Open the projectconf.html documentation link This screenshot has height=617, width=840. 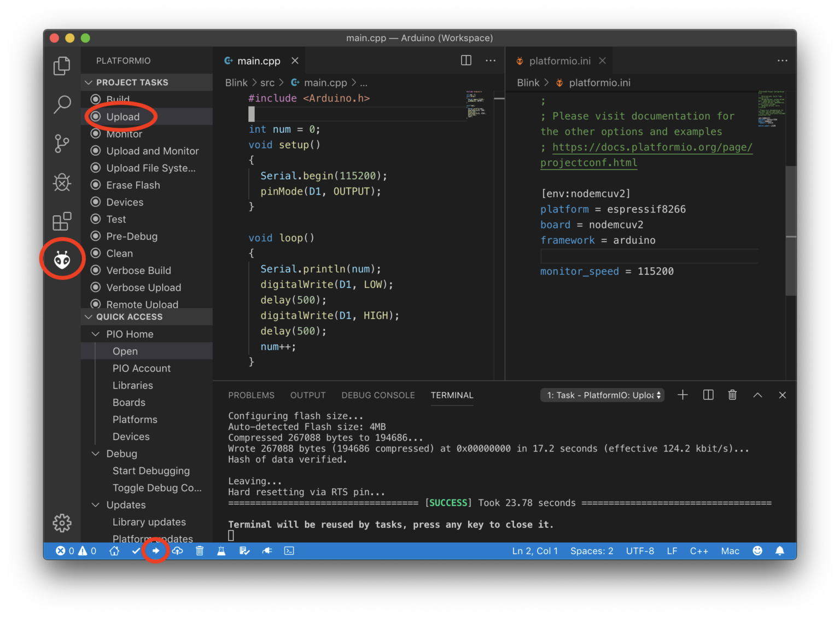point(588,162)
